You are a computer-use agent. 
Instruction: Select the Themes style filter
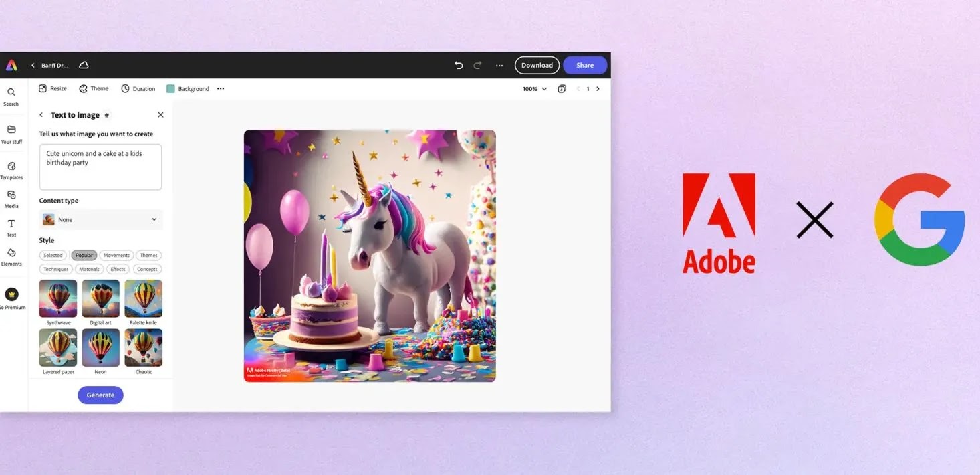(x=148, y=255)
